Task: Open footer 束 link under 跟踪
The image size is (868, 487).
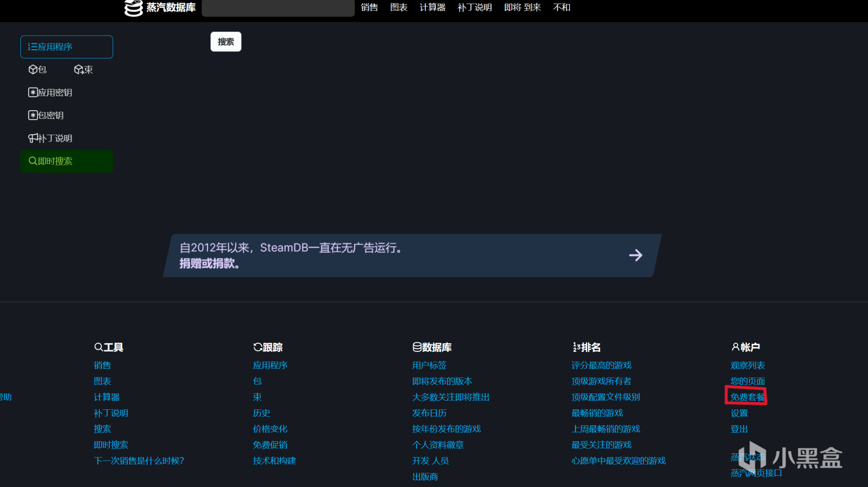Action: 257,397
